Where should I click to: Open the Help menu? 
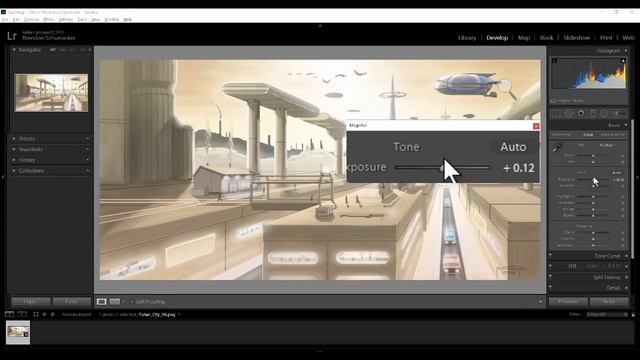pyautogui.click(x=128, y=19)
